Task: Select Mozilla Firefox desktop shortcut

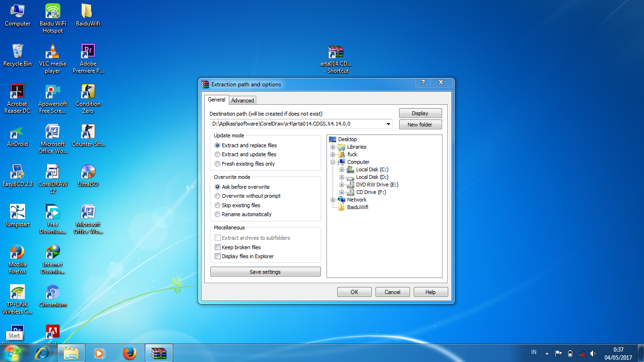Action: tap(17, 259)
